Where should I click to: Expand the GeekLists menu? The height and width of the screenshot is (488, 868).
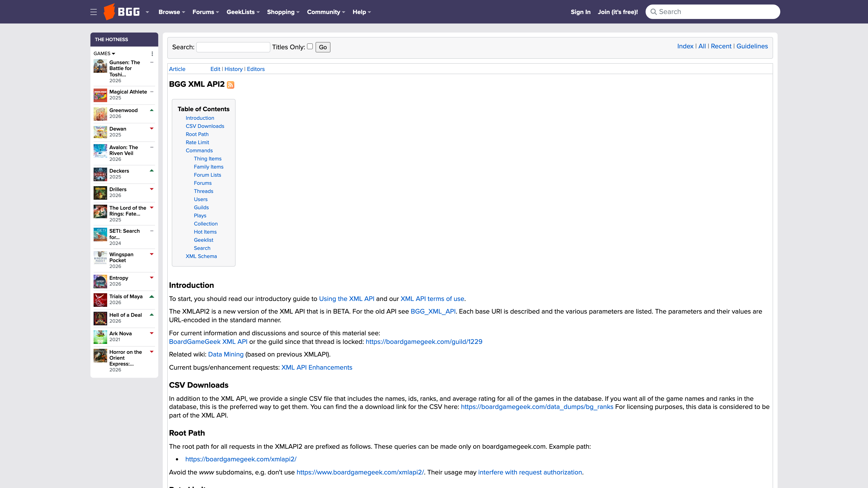[x=243, y=12]
